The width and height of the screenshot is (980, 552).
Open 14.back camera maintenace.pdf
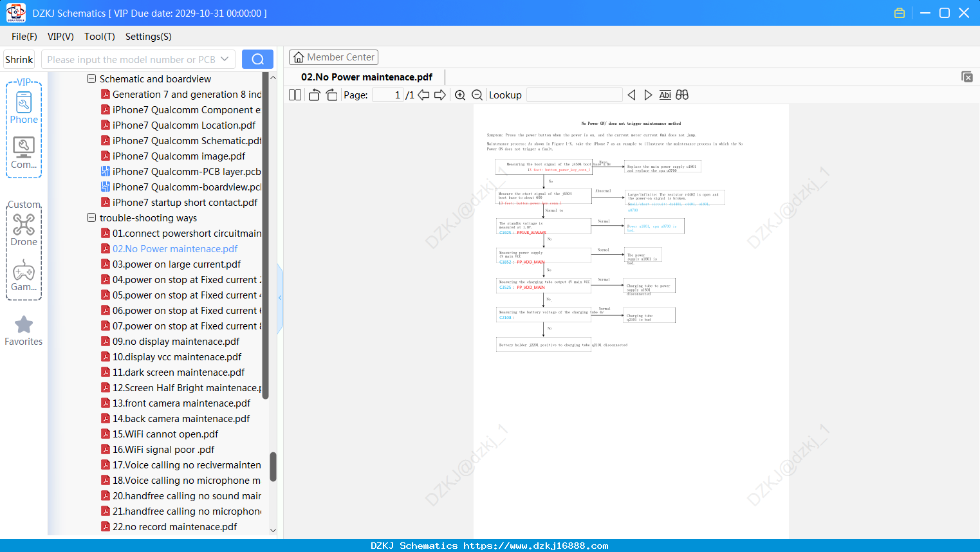point(181,419)
